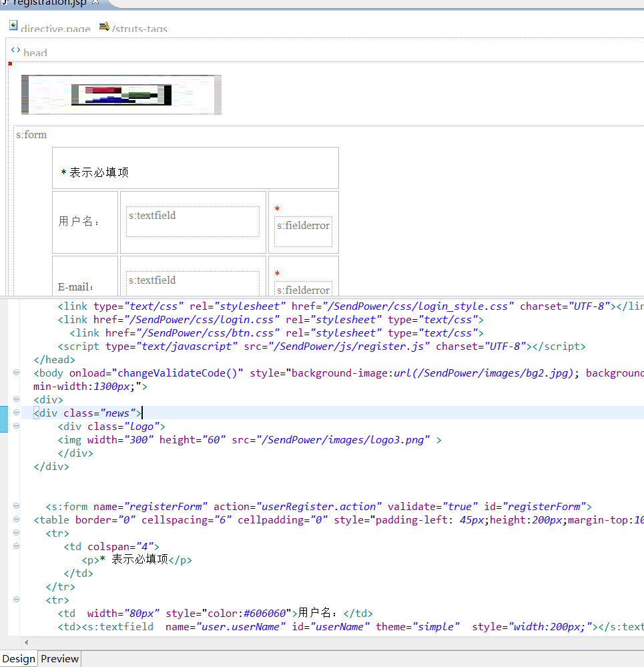The height and width of the screenshot is (667, 644).
Task: Close the registration.jsp editor tab
Action: [95, 3]
